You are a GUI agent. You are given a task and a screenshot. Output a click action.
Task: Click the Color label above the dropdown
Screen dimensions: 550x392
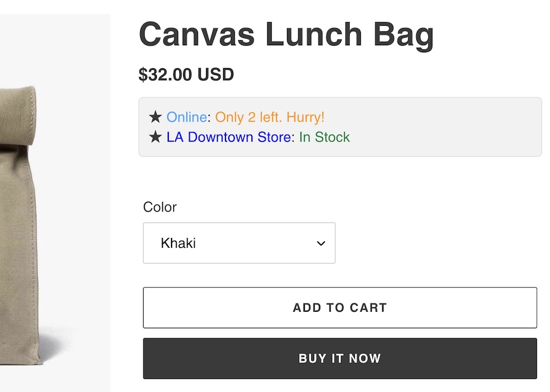tap(159, 207)
